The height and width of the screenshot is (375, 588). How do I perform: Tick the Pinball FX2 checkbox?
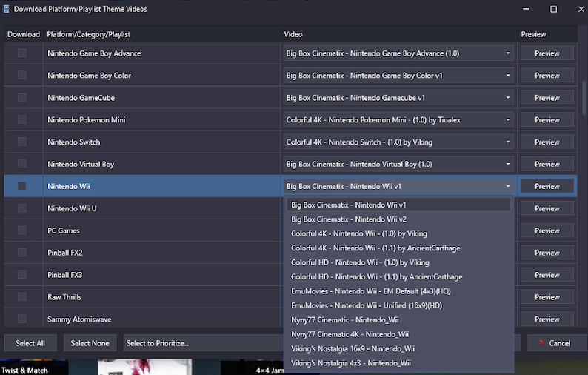point(21,252)
